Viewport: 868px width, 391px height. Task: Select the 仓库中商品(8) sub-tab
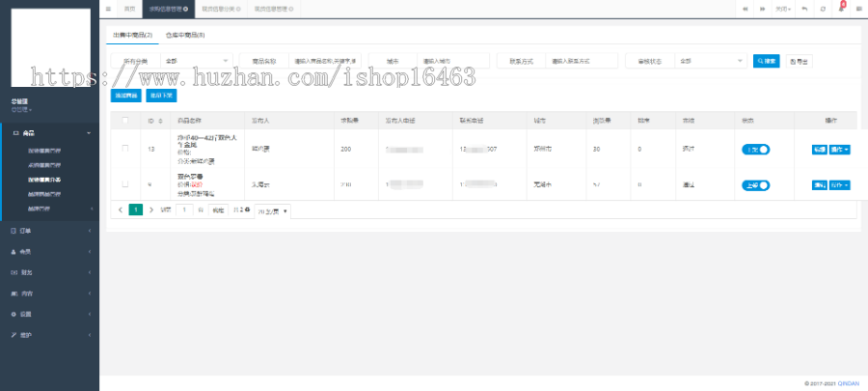coord(185,35)
